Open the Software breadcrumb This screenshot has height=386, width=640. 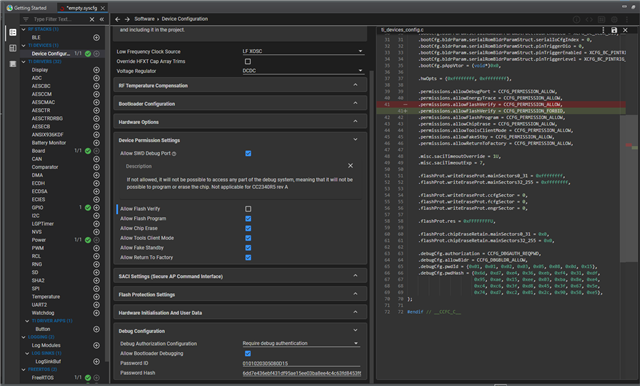tap(144, 19)
